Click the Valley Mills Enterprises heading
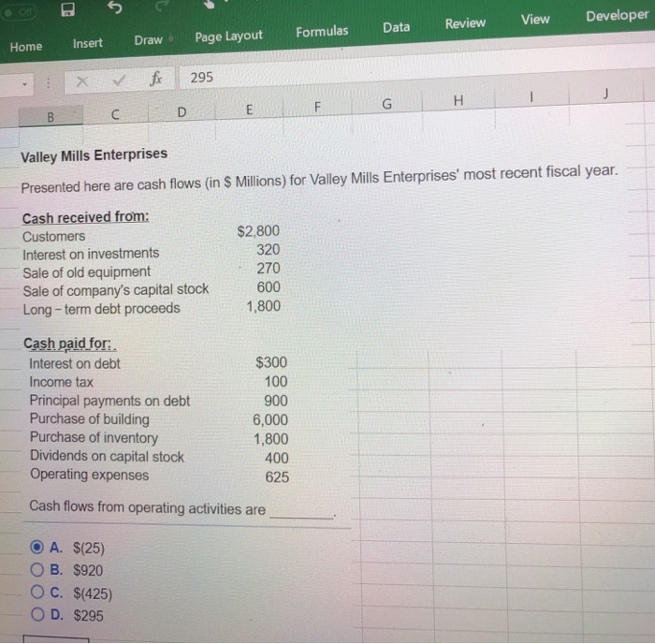 94,155
